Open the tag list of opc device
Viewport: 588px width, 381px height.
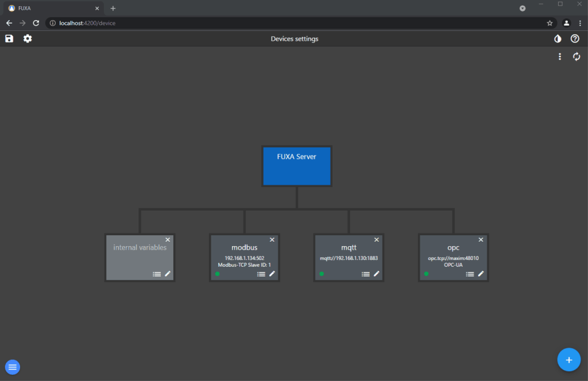point(470,274)
